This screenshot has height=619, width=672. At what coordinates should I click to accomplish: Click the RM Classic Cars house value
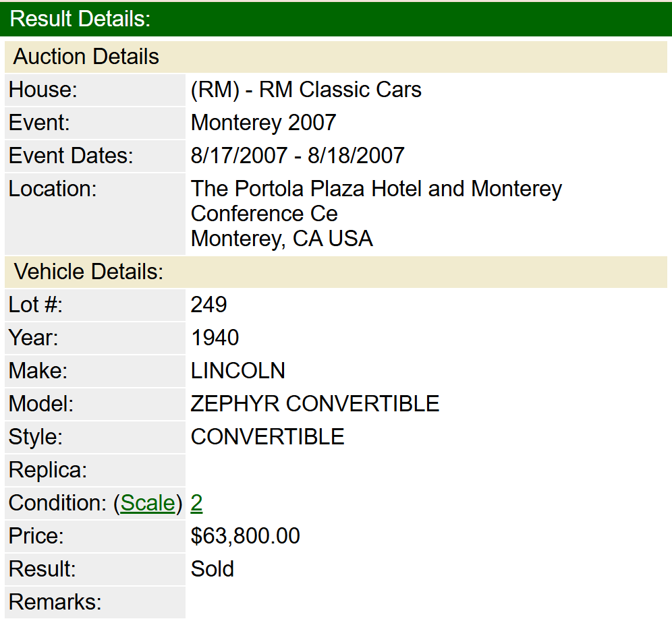(306, 90)
